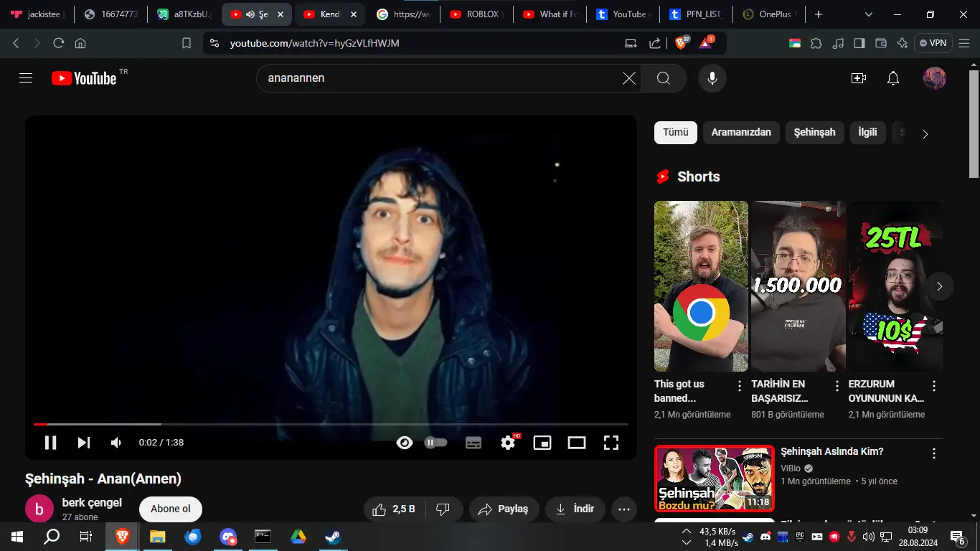The width and height of the screenshot is (980, 551).
Task: Open the YouTube hamburger guide menu
Action: 26,78
